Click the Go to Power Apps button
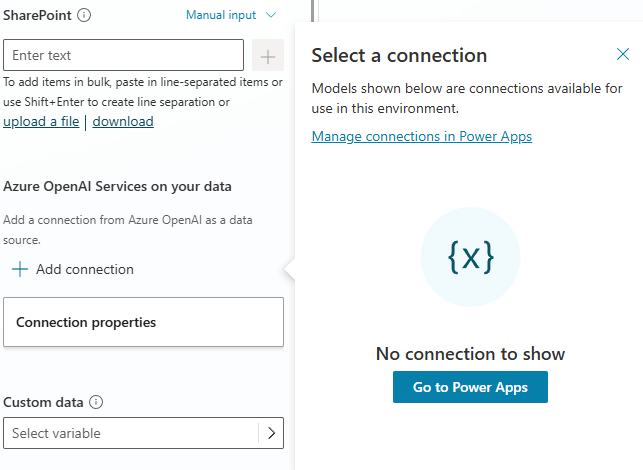Image resolution: width=643 pixels, height=470 pixels. (470, 387)
